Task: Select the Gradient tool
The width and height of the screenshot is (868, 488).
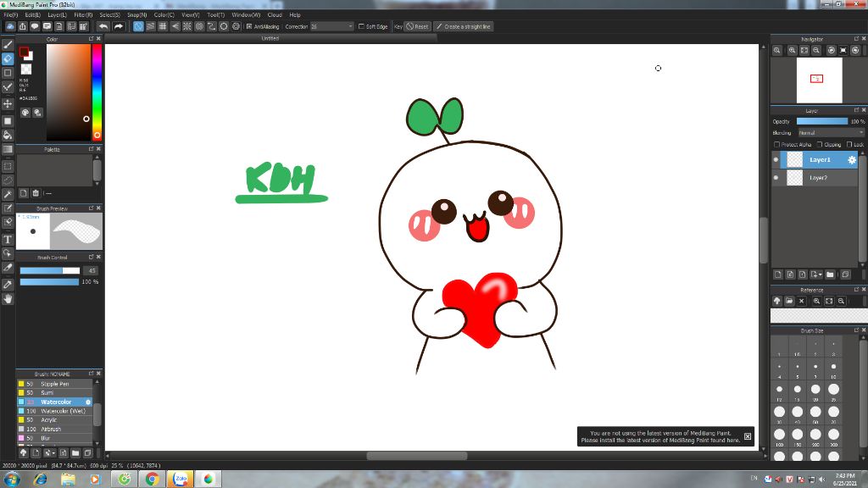Action: [8, 149]
